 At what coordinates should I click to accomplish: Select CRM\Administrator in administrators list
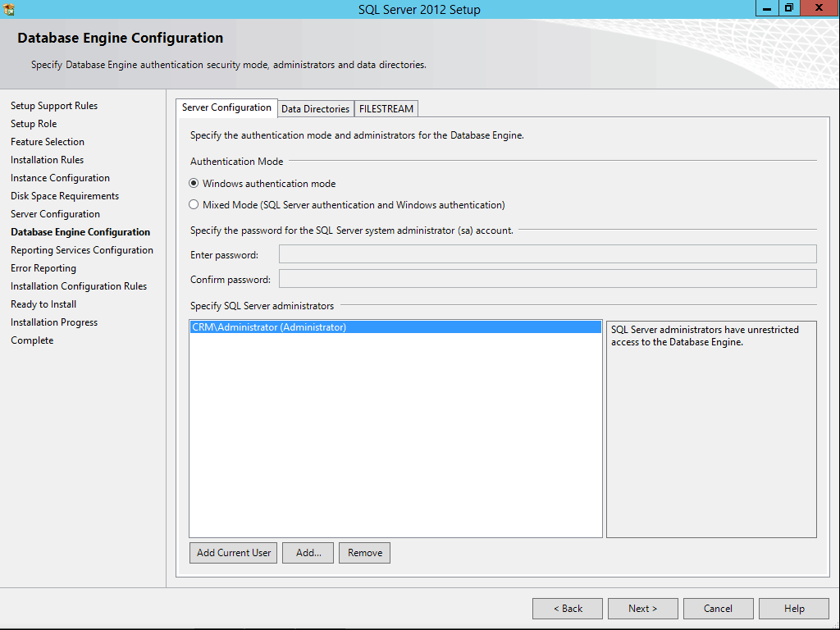pos(396,326)
